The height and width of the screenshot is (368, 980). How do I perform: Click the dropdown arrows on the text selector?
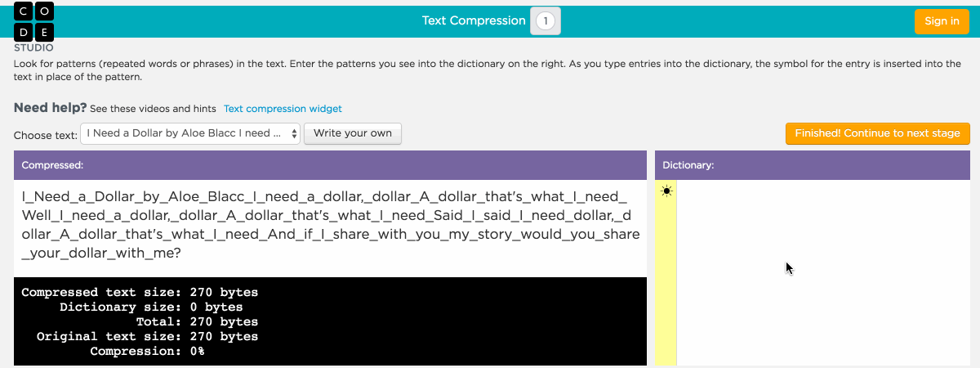[294, 133]
